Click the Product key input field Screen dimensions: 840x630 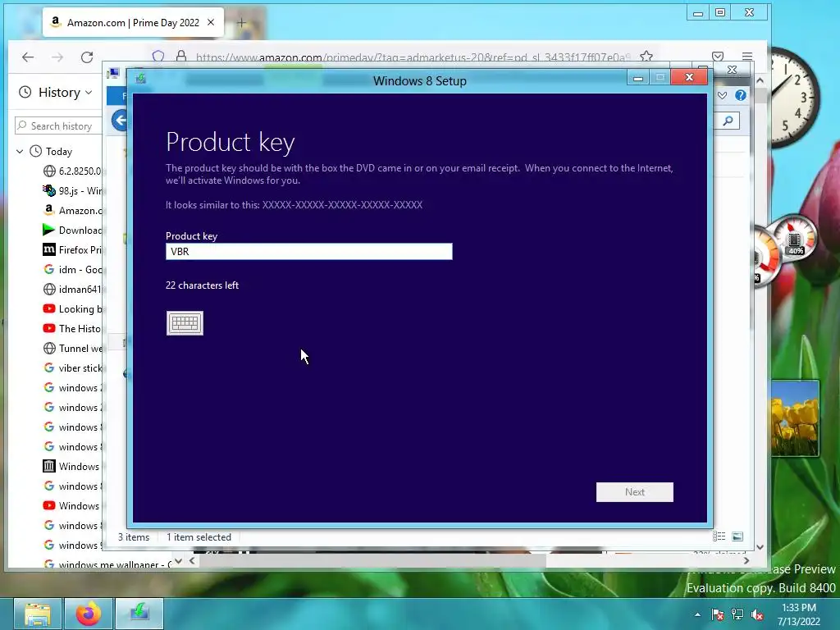pyautogui.click(x=308, y=251)
